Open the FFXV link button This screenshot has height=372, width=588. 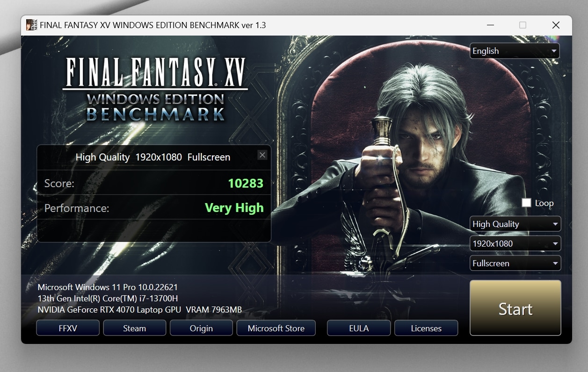68,328
